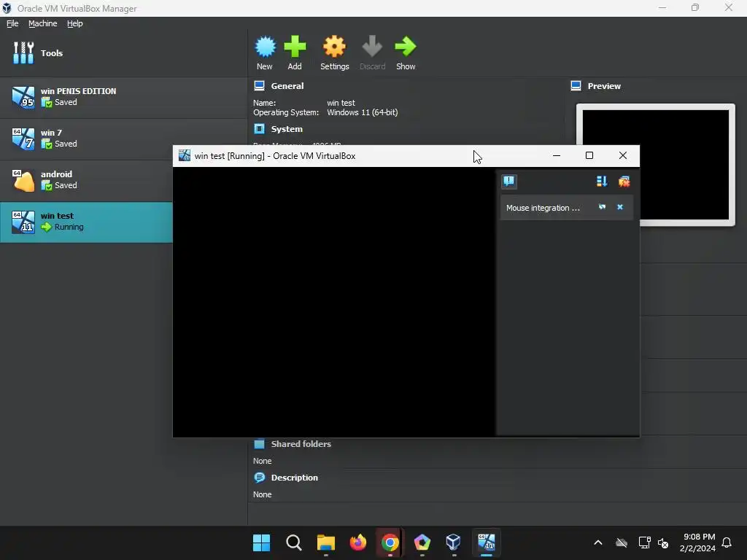Open Google Chrome from the taskbar
The width and height of the screenshot is (747, 560).
point(390,542)
